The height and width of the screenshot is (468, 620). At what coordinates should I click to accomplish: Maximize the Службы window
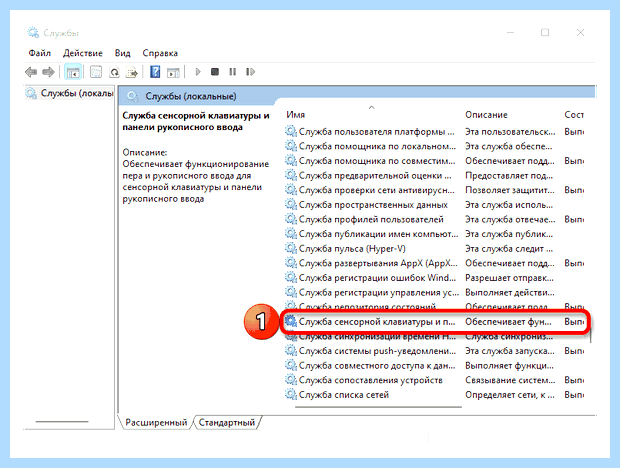545,32
